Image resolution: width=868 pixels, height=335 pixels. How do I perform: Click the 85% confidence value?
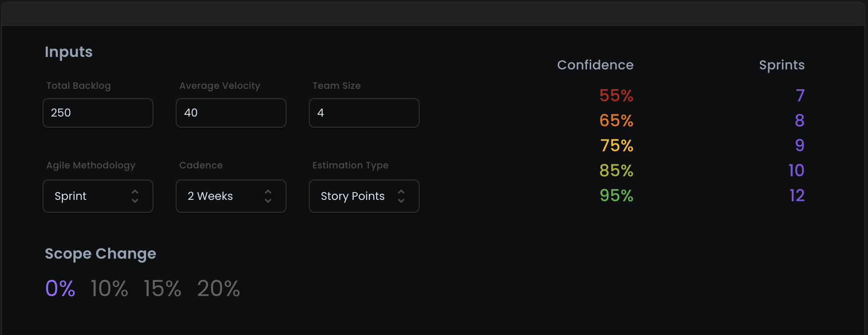coord(616,171)
